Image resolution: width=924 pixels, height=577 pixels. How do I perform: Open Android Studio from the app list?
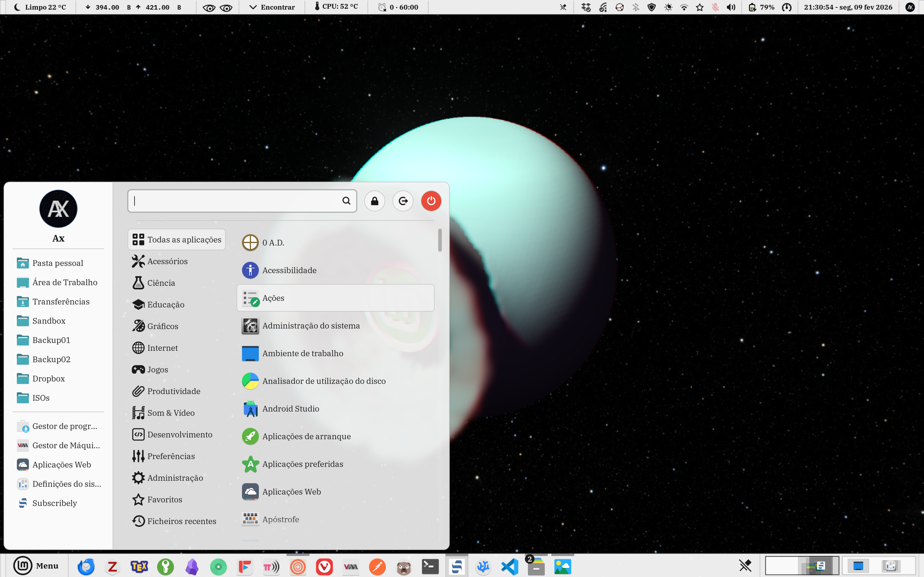pyautogui.click(x=290, y=409)
